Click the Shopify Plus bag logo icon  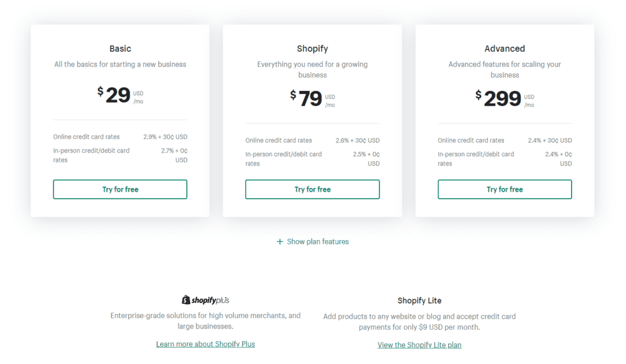click(186, 299)
